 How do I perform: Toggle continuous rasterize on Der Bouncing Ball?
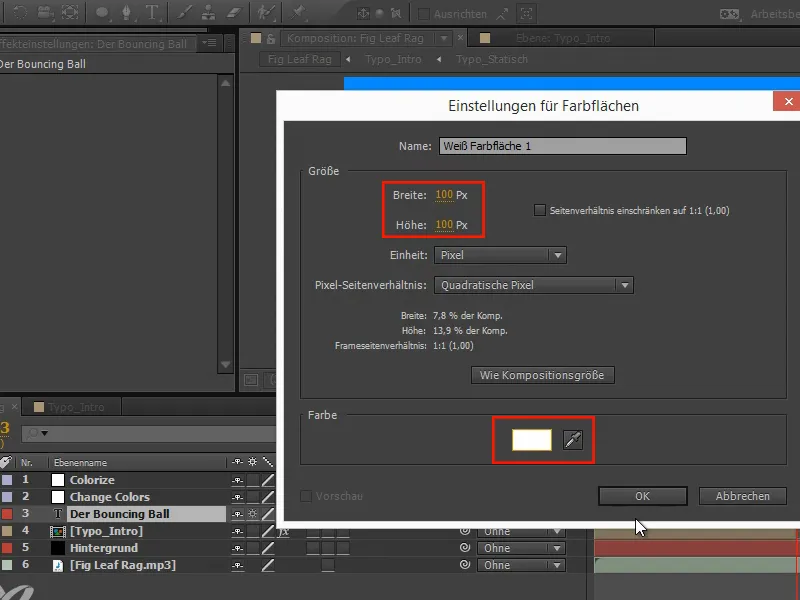tap(253, 514)
